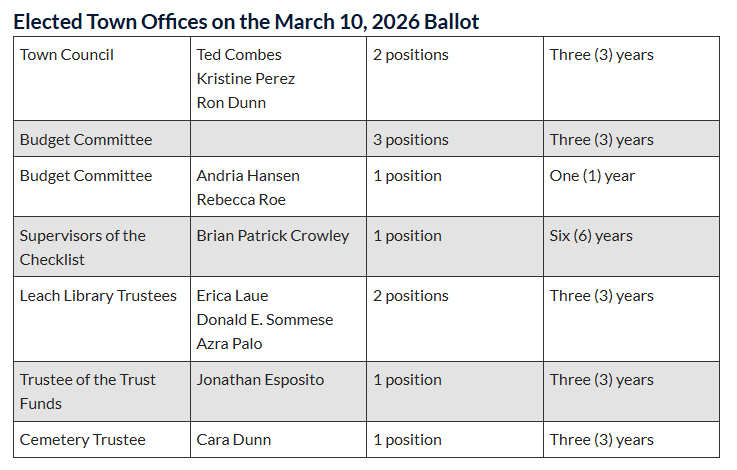The height and width of the screenshot is (470, 737).
Task: Click Rebecca Roe's name
Action: [241, 200]
